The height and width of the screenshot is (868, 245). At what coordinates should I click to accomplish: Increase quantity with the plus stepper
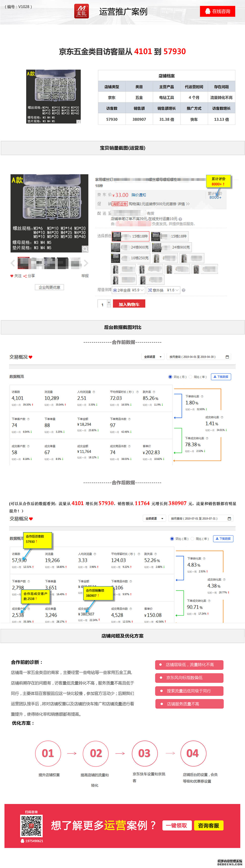(109, 302)
